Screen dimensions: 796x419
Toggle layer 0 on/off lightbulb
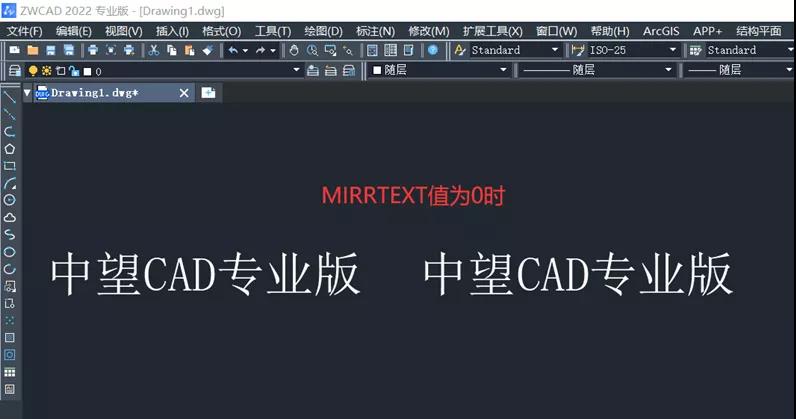pyautogui.click(x=33, y=71)
